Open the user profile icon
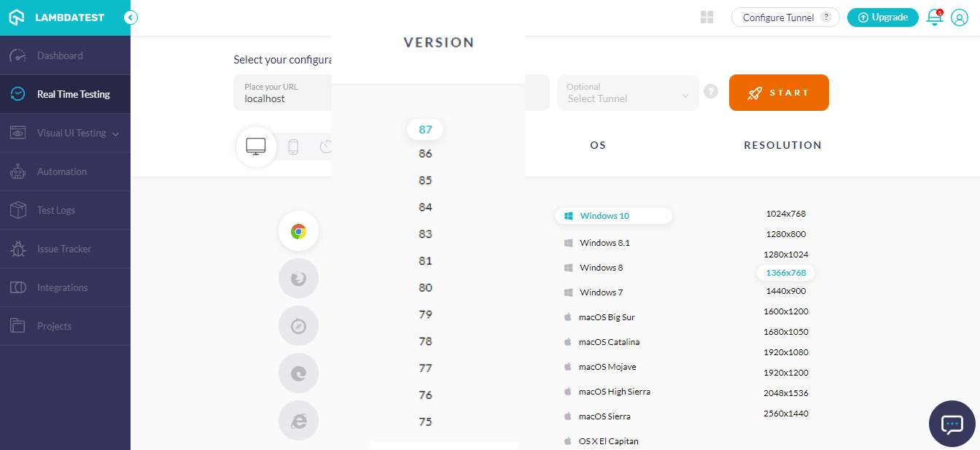The image size is (980, 450). click(x=959, y=18)
